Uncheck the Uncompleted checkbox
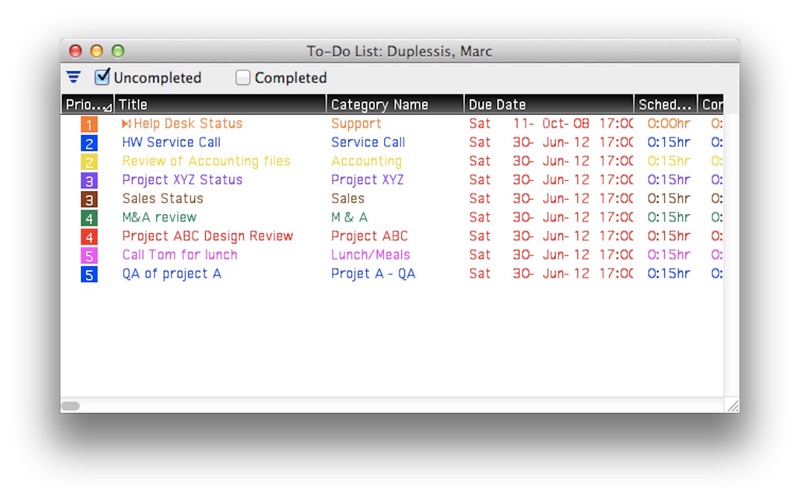This screenshot has height=500, width=800. 102,77
